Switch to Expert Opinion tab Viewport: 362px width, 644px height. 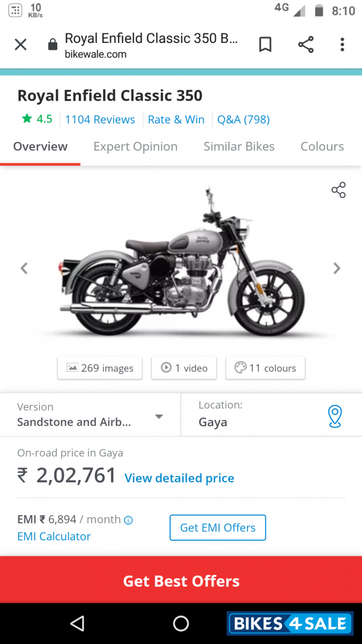tap(135, 147)
